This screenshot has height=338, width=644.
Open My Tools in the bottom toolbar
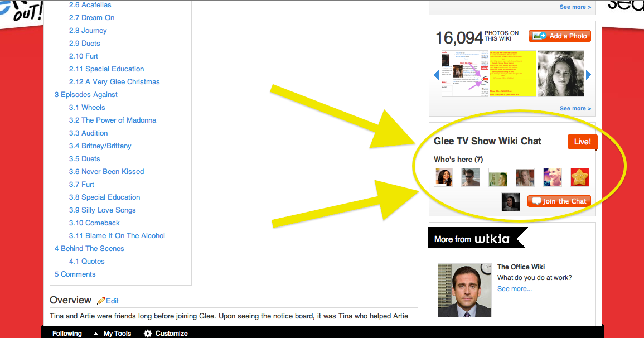117,334
